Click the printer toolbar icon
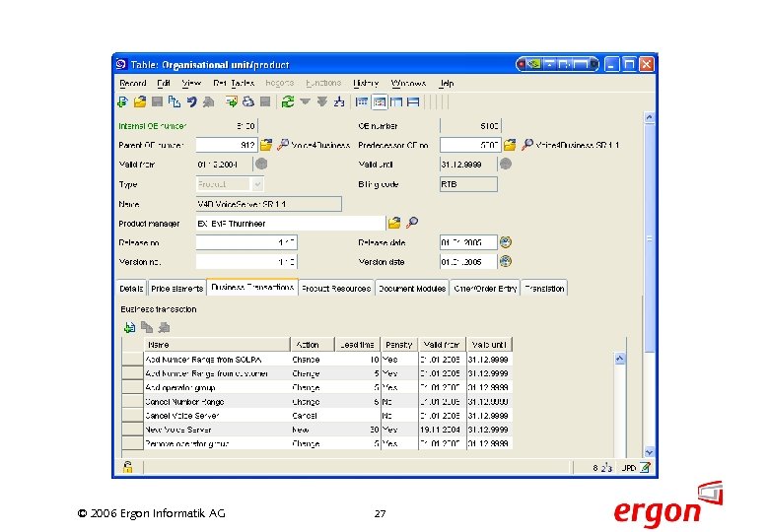The image size is (769, 532). point(248,101)
